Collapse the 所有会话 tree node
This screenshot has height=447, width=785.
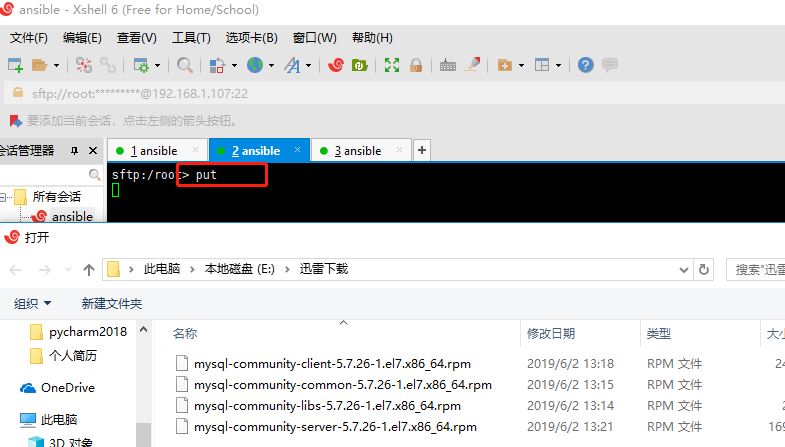5,197
